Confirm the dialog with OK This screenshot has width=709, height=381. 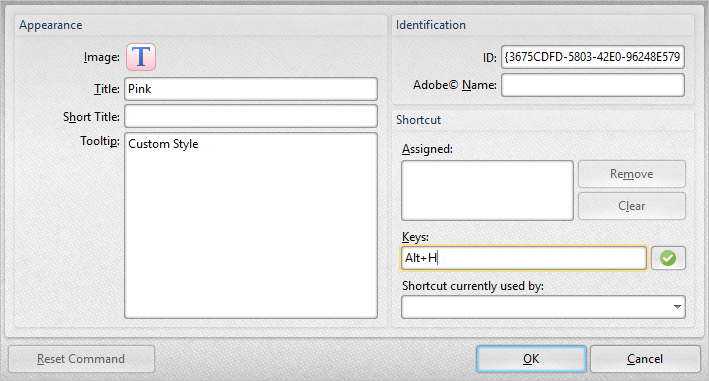(x=531, y=359)
